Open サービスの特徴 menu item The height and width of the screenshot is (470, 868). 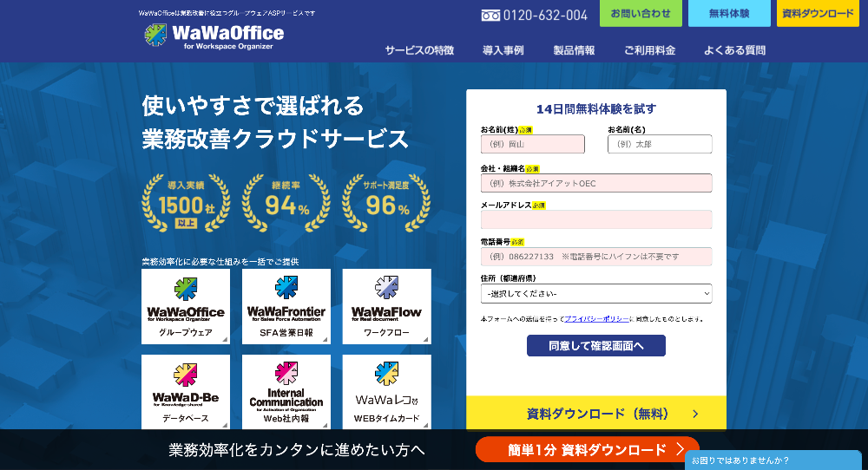419,50
